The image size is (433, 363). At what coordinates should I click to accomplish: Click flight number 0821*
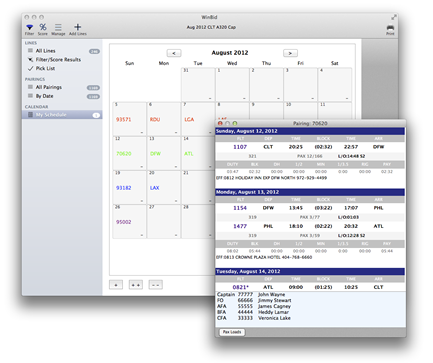tap(241, 287)
